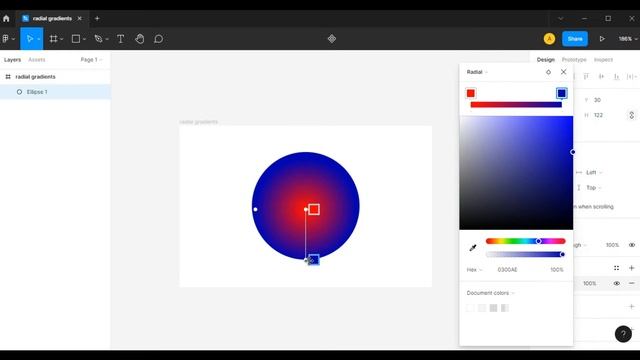Click the Y position field 30
640x360 pixels.
coord(598,100)
